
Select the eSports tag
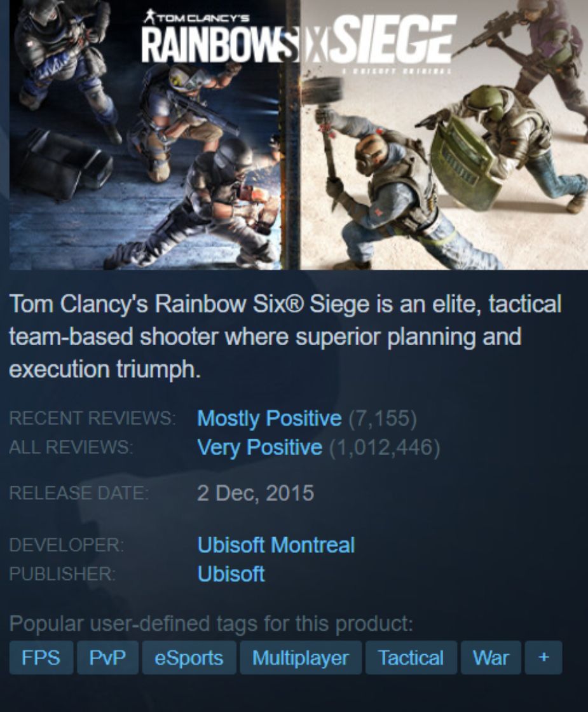point(189,657)
